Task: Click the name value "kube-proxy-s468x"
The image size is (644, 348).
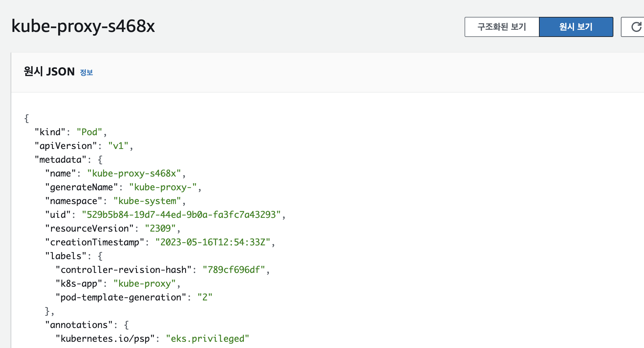Action: 134,173
